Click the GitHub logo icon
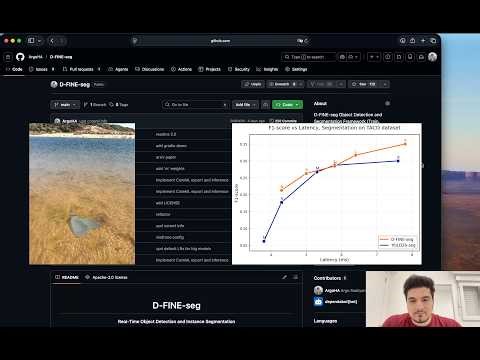The width and height of the screenshot is (480, 360). pos(20,57)
